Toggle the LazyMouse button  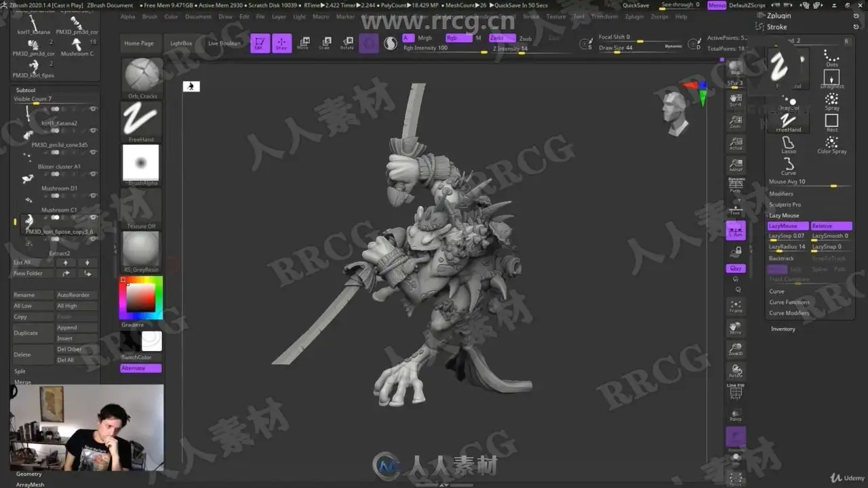[x=788, y=226]
